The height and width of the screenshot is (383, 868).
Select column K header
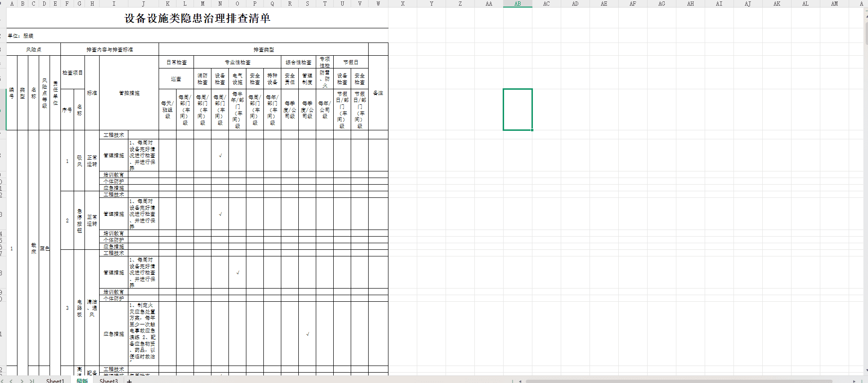click(x=168, y=4)
